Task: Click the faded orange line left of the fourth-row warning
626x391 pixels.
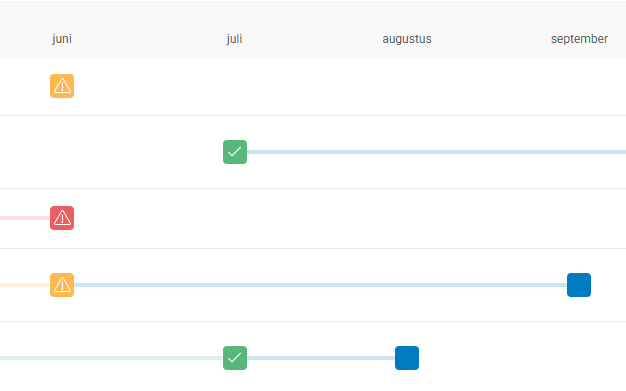Action: (x=25, y=285)
